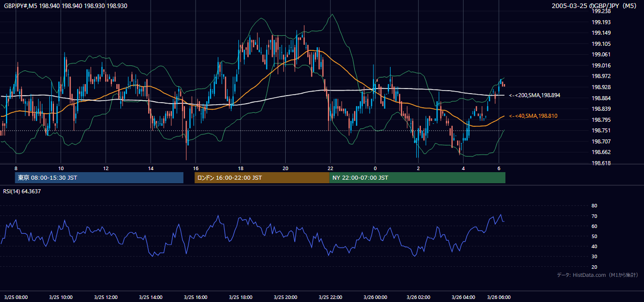Click the 3/26 02:00 date label
Viewport: 644px width, 302px height.
(418, 297)
